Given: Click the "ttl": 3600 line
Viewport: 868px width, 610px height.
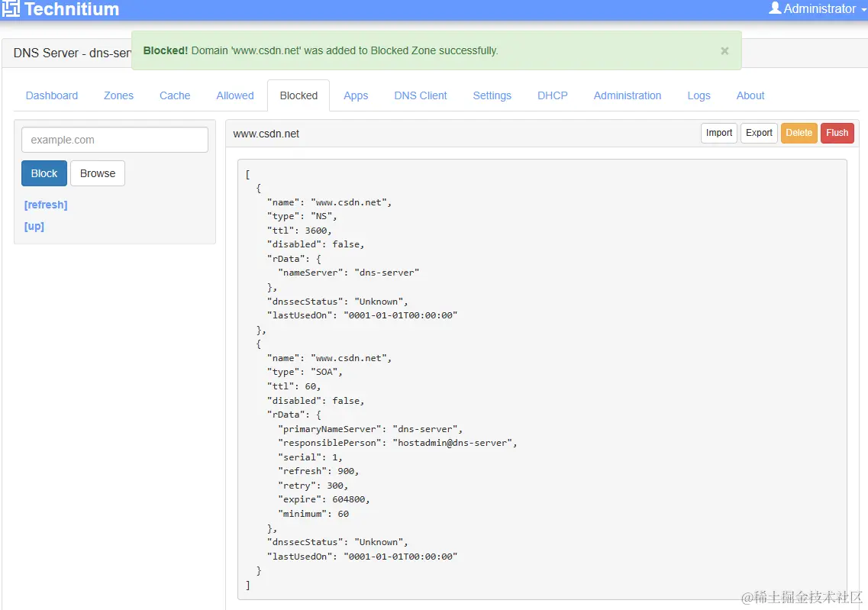Looking at the screenshot, I should click(x=299, y=231).
